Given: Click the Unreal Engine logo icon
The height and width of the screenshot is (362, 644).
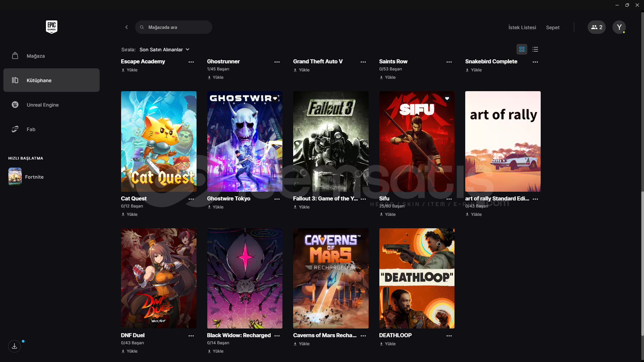Looking at the screenshot, I should 15,105.
